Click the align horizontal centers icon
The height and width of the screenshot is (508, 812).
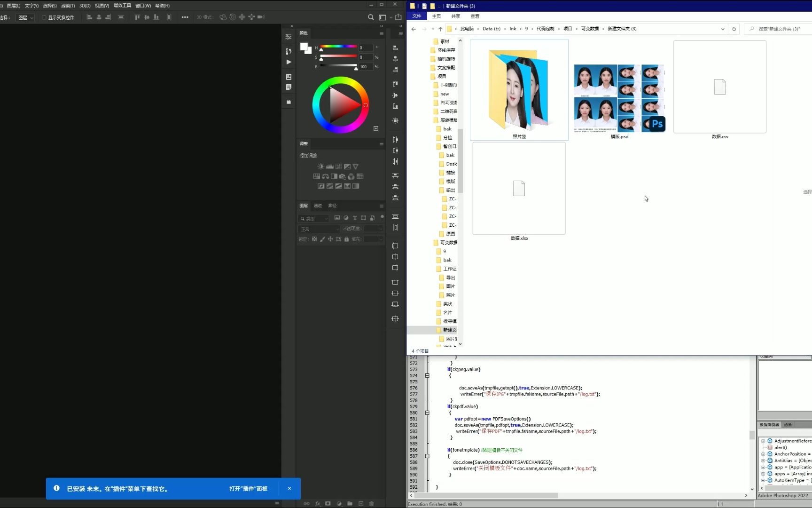99,17
